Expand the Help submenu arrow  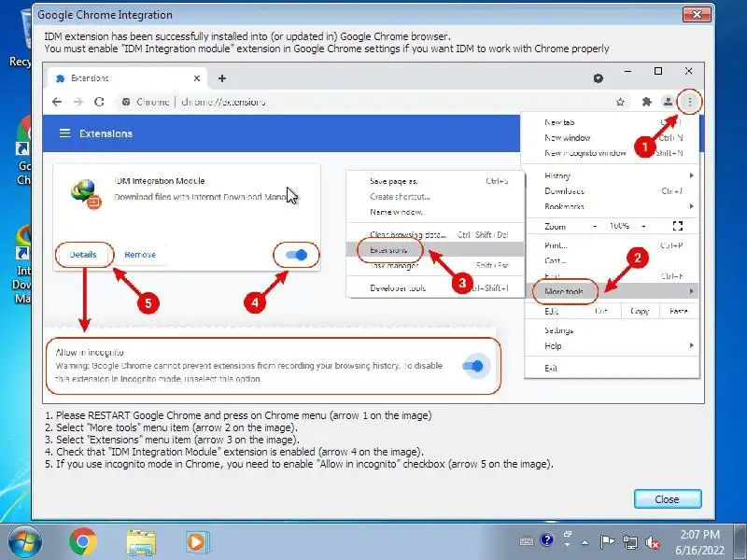[x=691, y=345]
